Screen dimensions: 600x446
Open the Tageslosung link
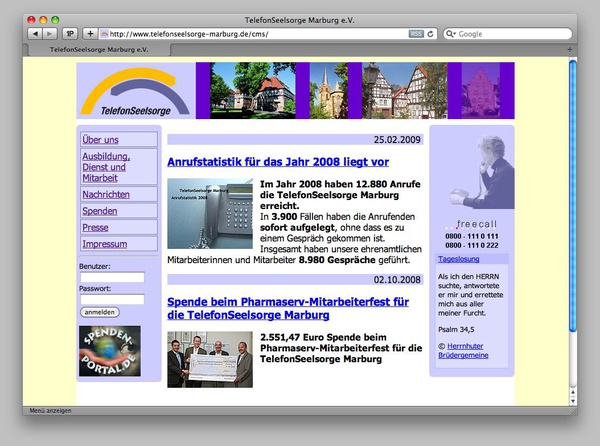tap(458, 259)
